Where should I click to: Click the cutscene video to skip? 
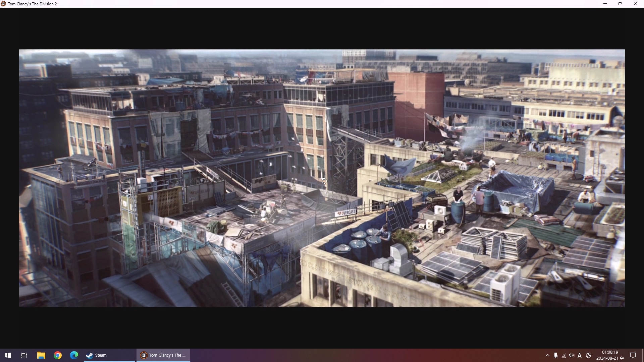pos(322,178)
